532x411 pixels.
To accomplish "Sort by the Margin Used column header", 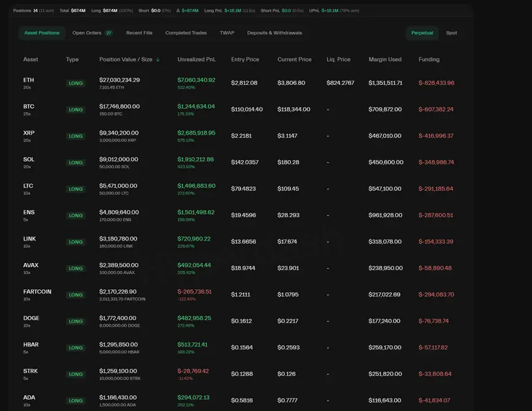I will (385, 60).
